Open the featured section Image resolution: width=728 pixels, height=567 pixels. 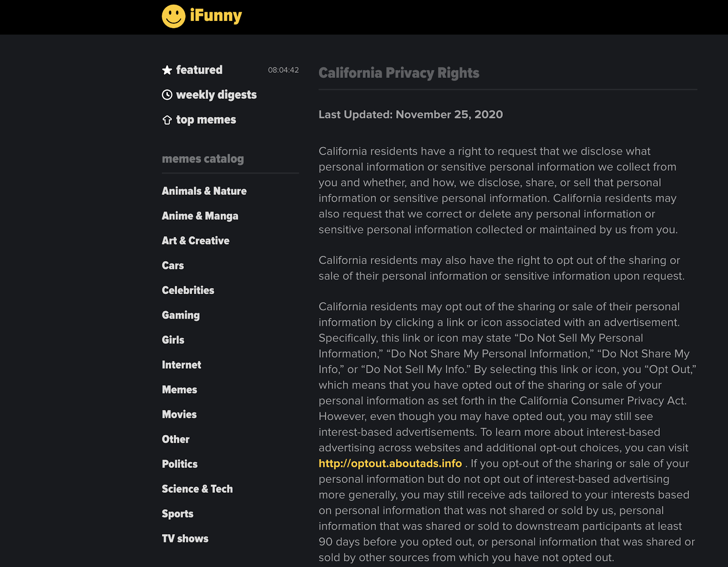199,70
